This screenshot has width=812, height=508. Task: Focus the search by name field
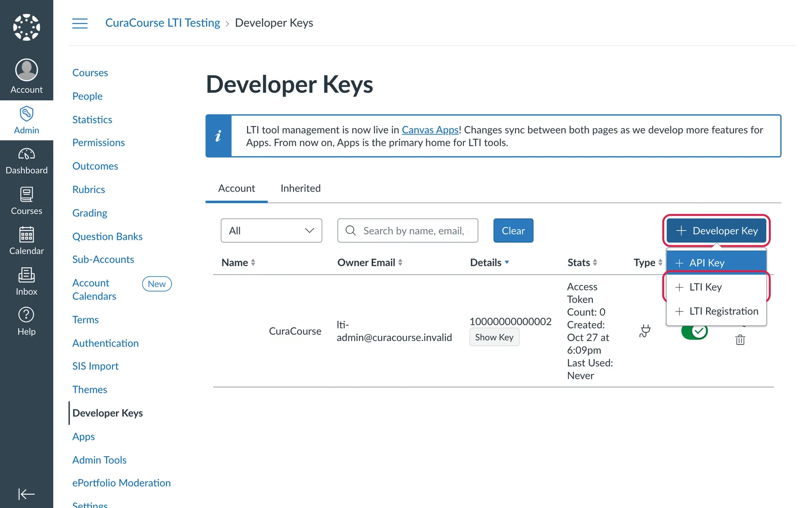coord(408,231)
